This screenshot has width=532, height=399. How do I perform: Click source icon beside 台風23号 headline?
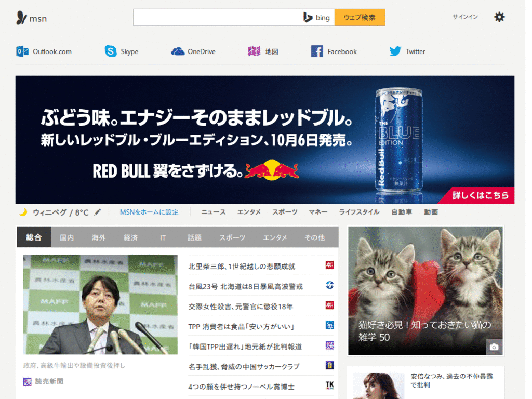tap(329, 285)
